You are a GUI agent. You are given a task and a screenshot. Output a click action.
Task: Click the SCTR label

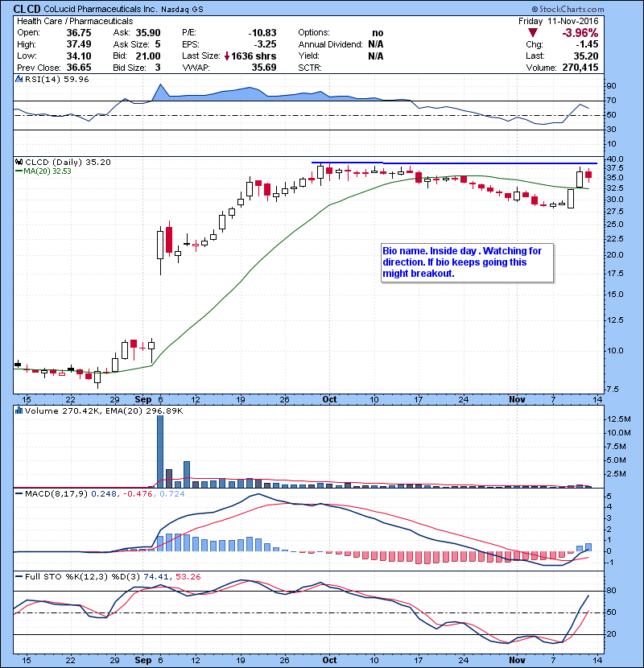(310, 68)
